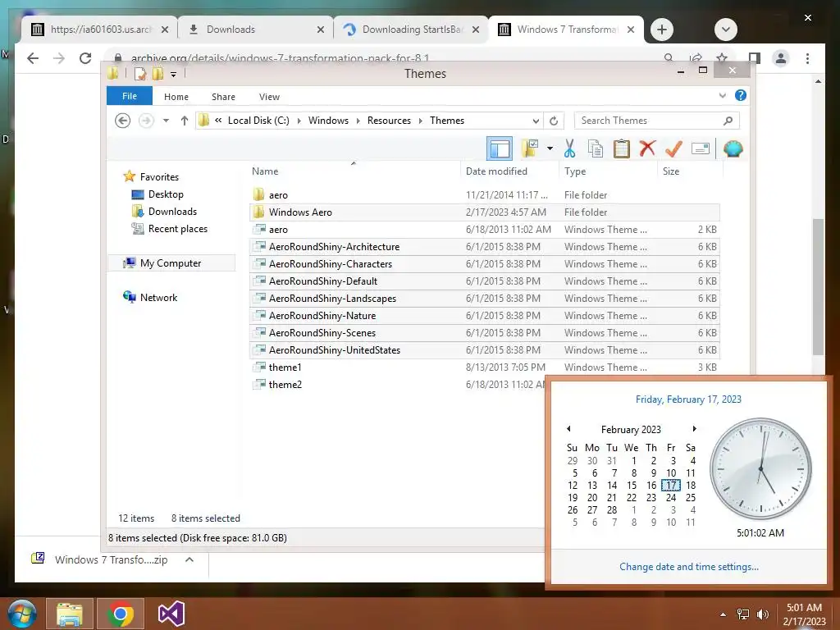Click the globe shell icon in toolbar
The height and width of the screenshot is (630, 840).
(x=733, y=148)
